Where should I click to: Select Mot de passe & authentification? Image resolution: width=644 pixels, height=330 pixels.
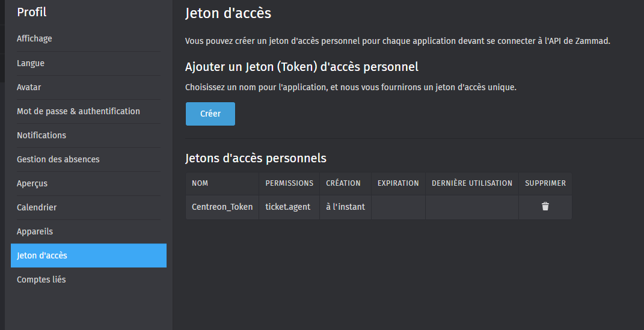78,111
